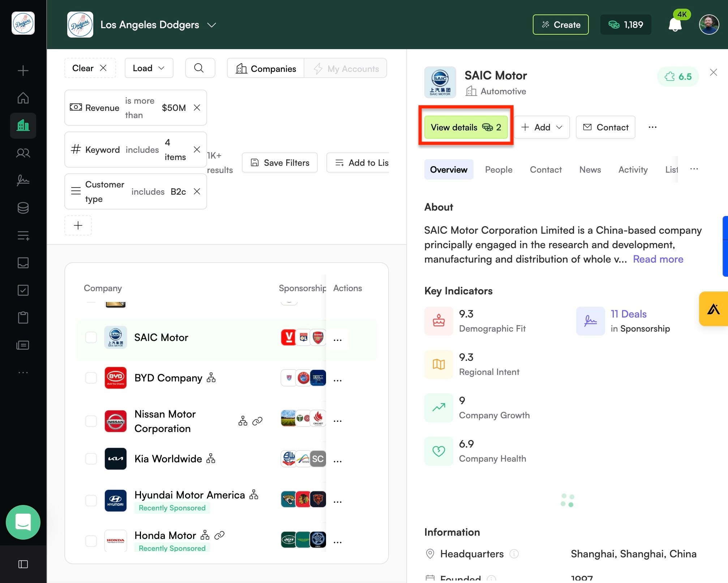This screenshot has width=728, height=583.
Task: Open the signature deals sidebar icon
Action: (23, 180)
